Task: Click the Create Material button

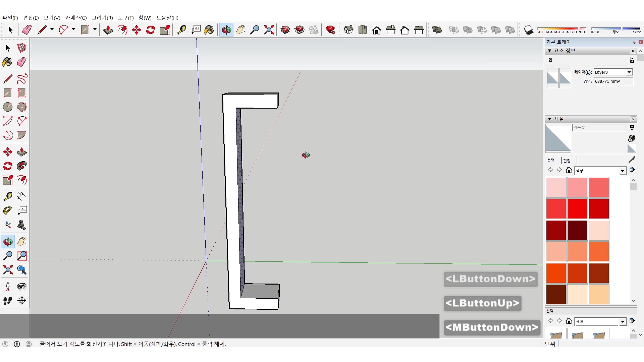Action: (x=632, y=138)
